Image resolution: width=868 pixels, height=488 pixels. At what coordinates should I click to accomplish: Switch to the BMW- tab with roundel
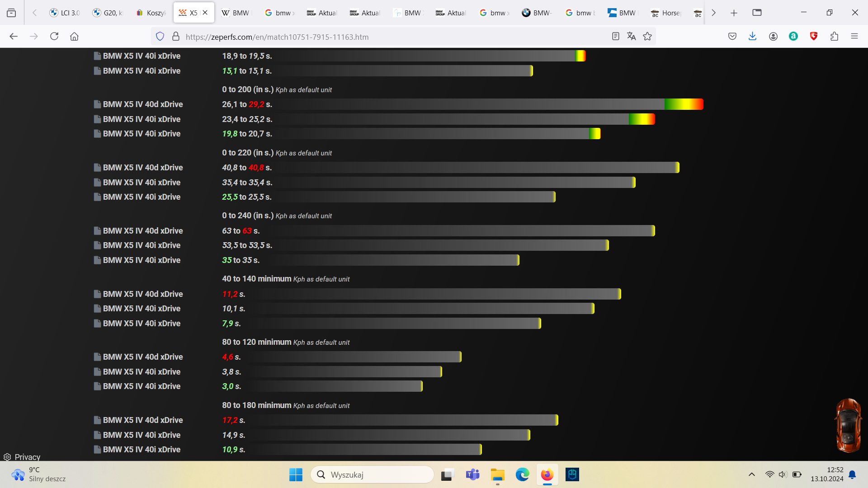[536, 13]
